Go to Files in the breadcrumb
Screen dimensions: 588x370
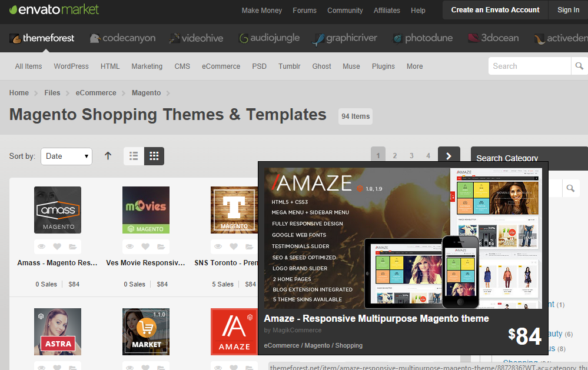[52, 92]
